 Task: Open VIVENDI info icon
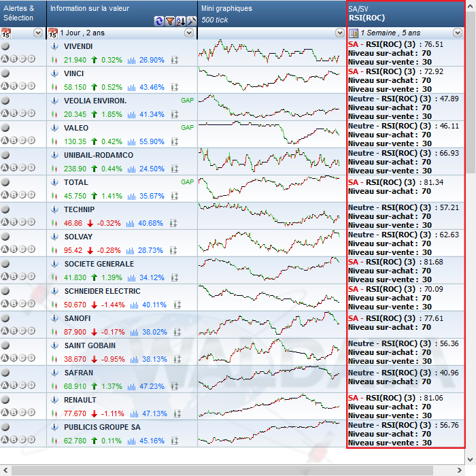coord(54,46)
